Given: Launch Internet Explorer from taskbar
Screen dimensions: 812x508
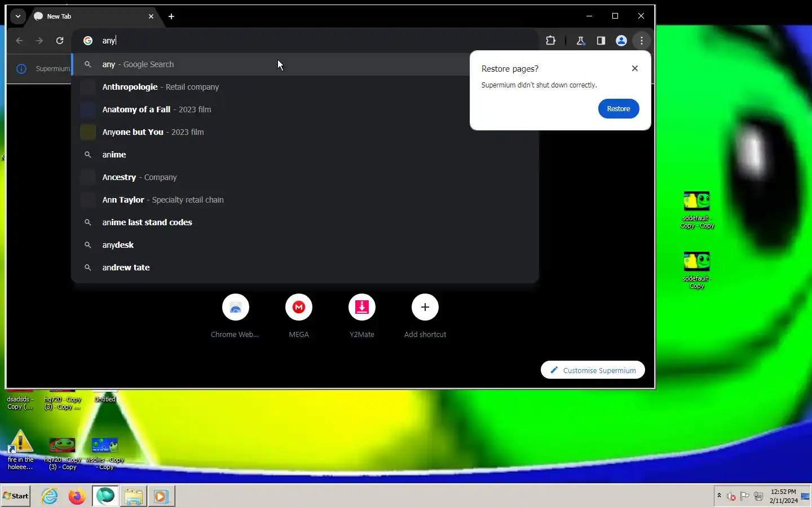Looking at the screenshot, I should click(x=50, y=496).
